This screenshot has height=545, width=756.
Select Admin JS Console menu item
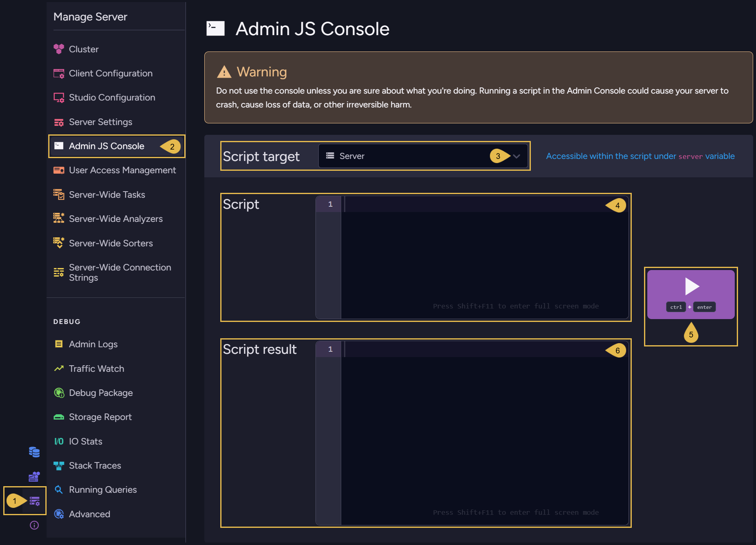(116, 146)
